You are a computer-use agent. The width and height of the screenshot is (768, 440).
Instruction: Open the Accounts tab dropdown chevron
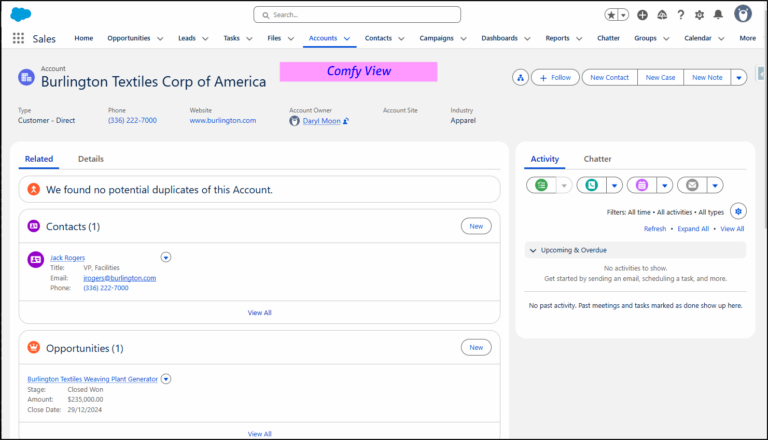point(347,38)
